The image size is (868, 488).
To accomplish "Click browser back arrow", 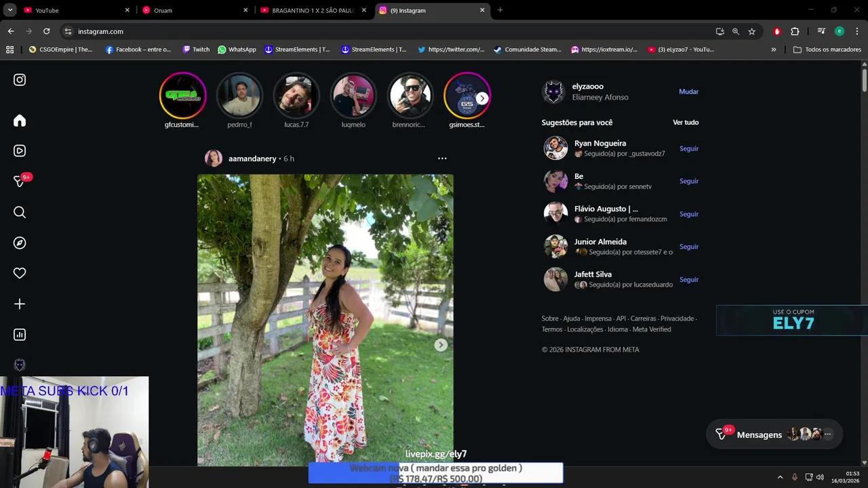I will 11,31.
